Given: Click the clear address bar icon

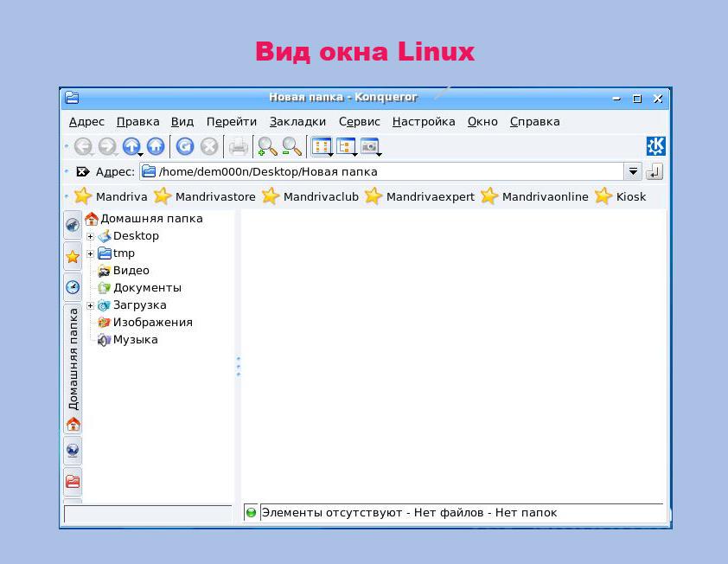Looking at the screenshot, I should (x=83, y=172).
